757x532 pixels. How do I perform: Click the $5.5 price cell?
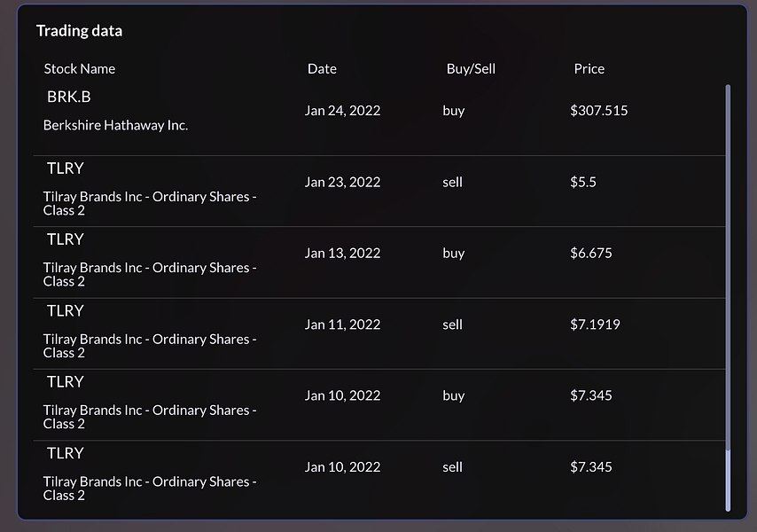(583, 182)
